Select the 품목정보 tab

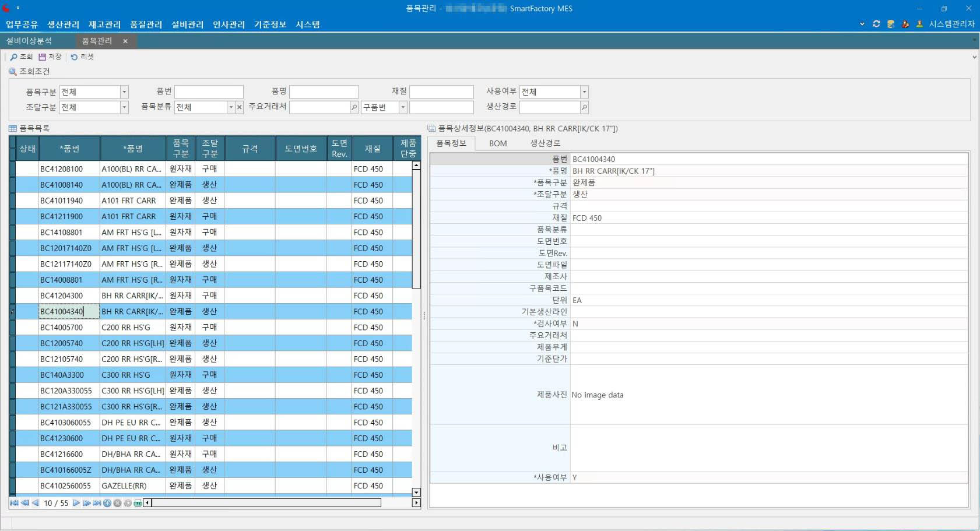coord(451,143)
